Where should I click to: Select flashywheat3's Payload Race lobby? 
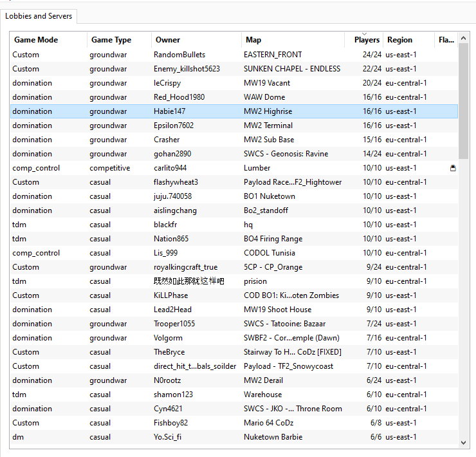point(234,182)
